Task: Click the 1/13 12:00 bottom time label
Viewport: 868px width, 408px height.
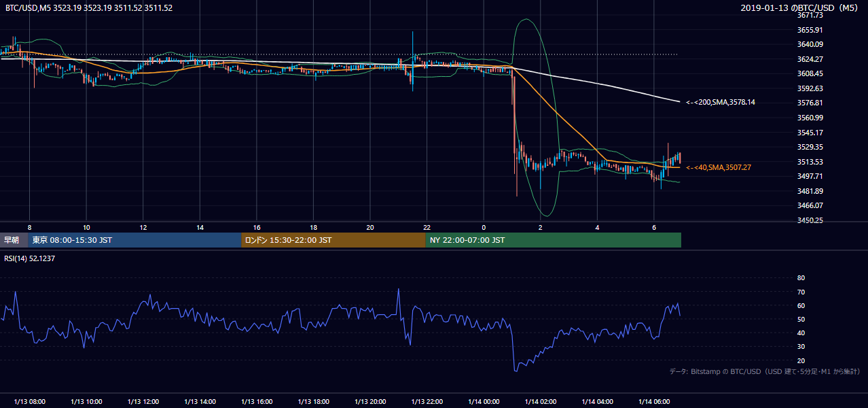Action: coord(143,401)
